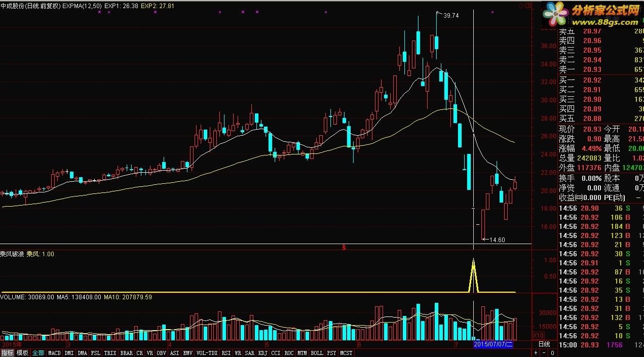Select the ASI indicator
Viewport: 644px width, 357px height.
click(x=174, y=353)
